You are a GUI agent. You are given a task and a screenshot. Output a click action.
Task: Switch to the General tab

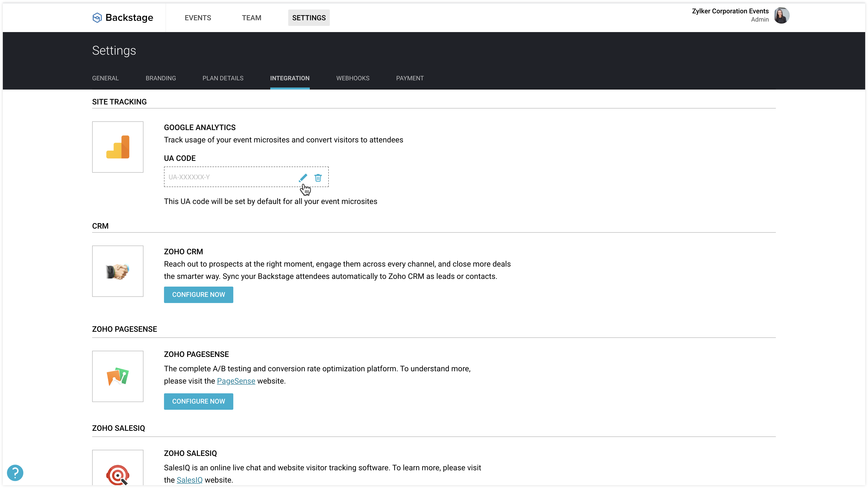(x=105, y=78)
